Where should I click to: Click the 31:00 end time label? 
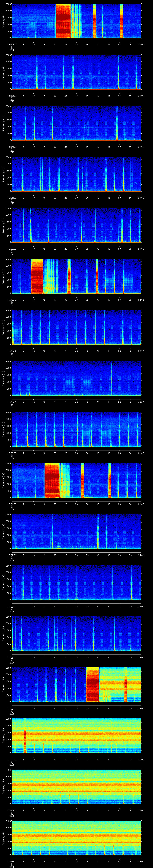coord(141,453)
